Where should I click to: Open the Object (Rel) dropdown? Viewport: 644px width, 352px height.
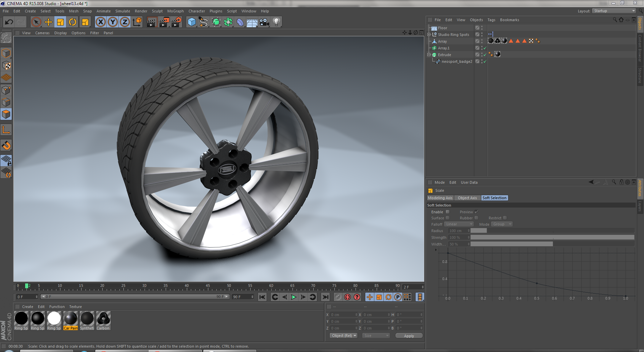pyautogui.click(x=344, y=336)
